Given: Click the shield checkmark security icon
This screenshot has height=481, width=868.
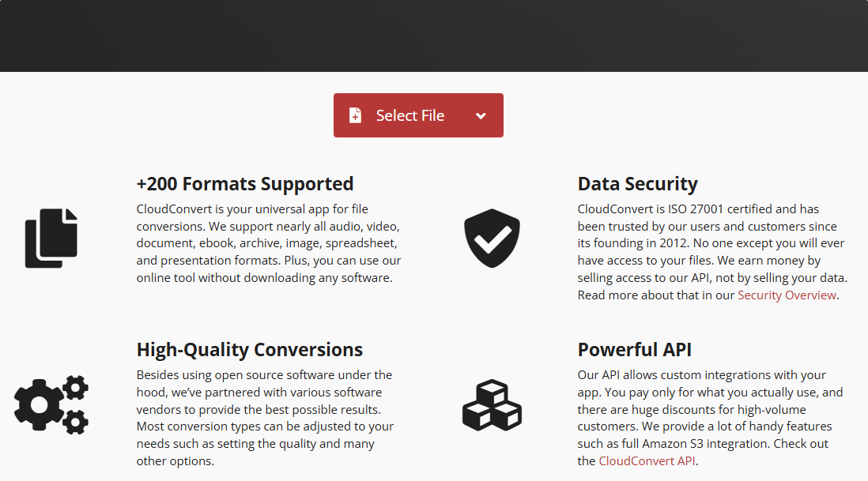Looking at the screenshot, I should tap(492, 239).
